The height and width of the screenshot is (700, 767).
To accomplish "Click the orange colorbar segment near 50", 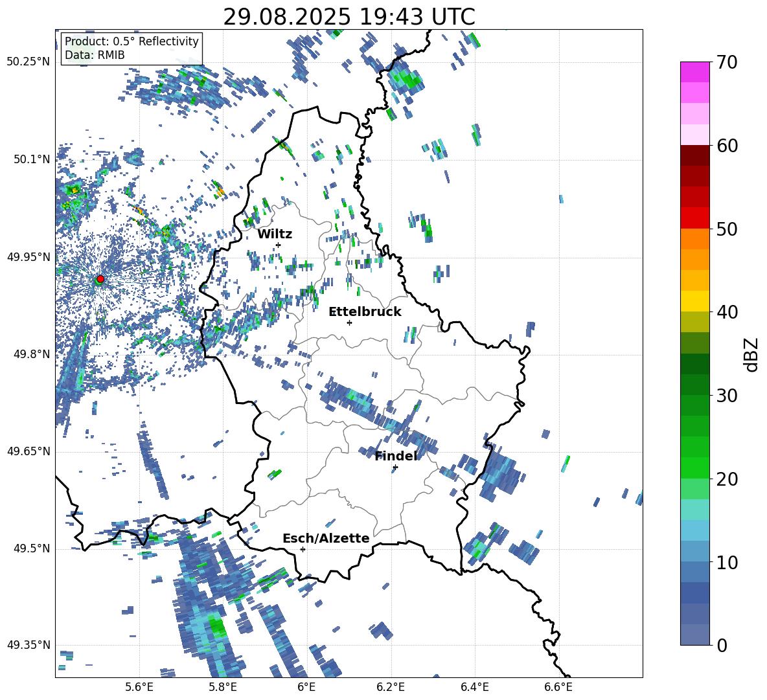I will tap(694, 239).
